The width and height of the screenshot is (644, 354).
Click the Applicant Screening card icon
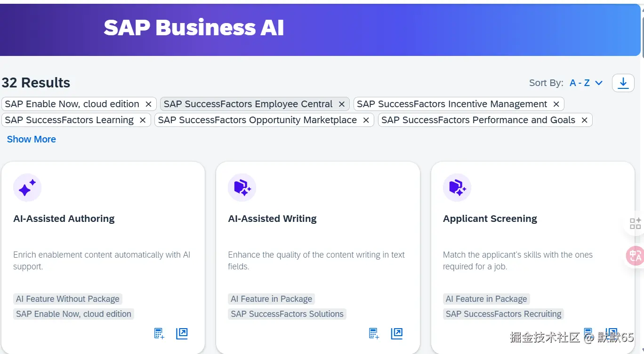point(457,188)
